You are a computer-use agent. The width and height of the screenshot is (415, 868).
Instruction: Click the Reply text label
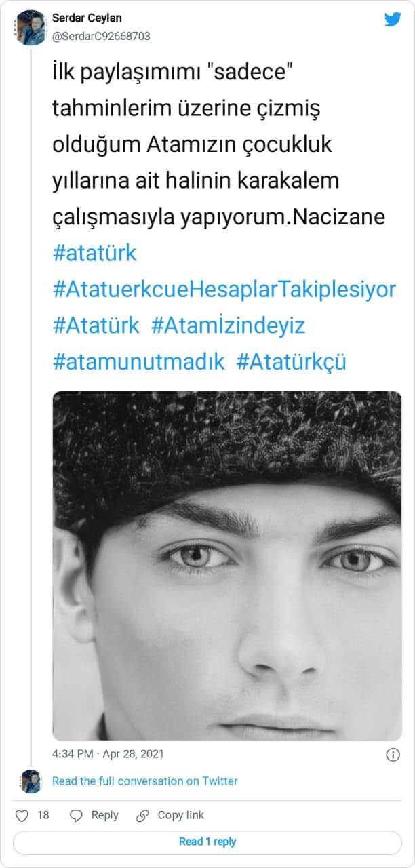coord(104,815)
